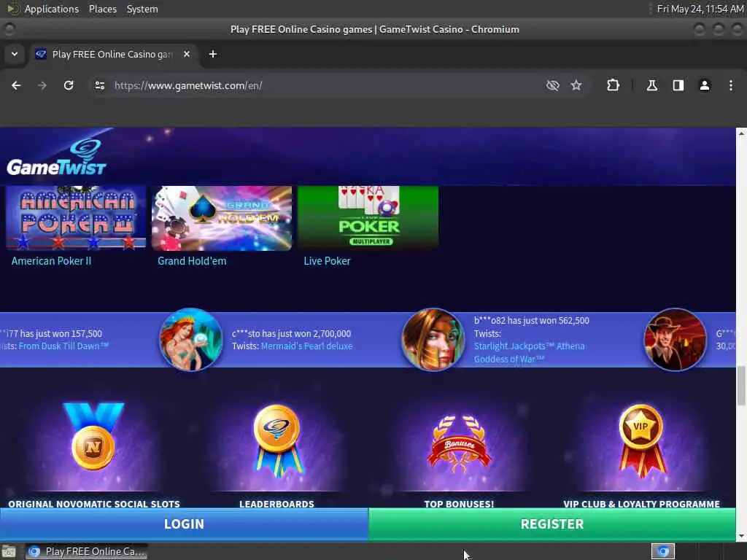
Task: Click the crossed-out eye tracking-protection icon
Action: pos(553,85)
